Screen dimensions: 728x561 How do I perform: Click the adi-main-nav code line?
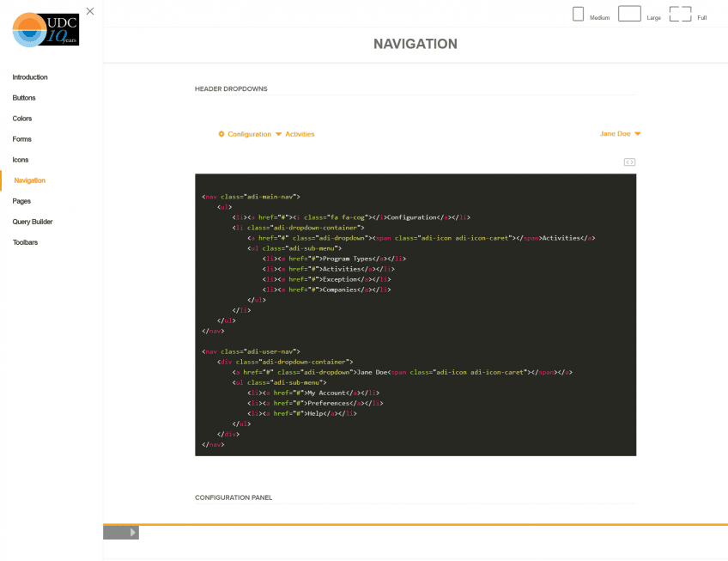252,197
